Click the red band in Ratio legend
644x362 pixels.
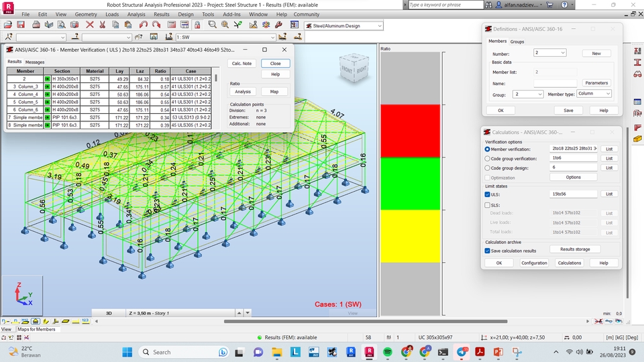tap(411, 131)
